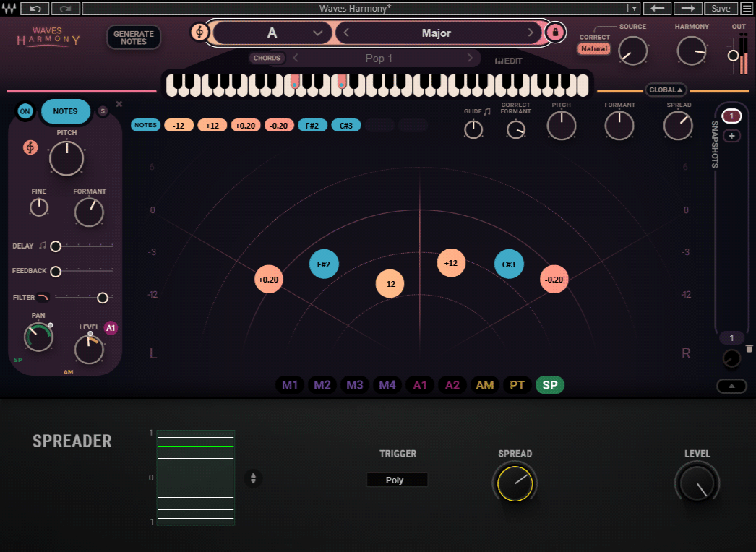Go to next scale with right chevron
The image size is (756, 552).
click(x=531, y=33)
